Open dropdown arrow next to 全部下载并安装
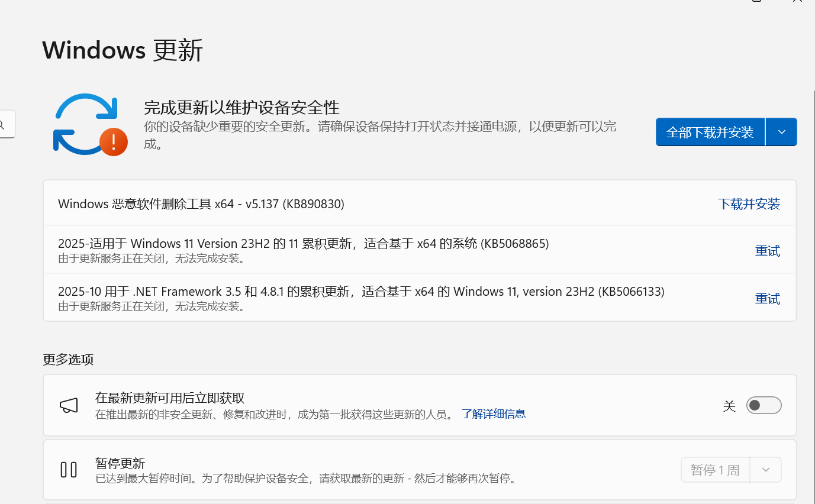 pos(782,132)
